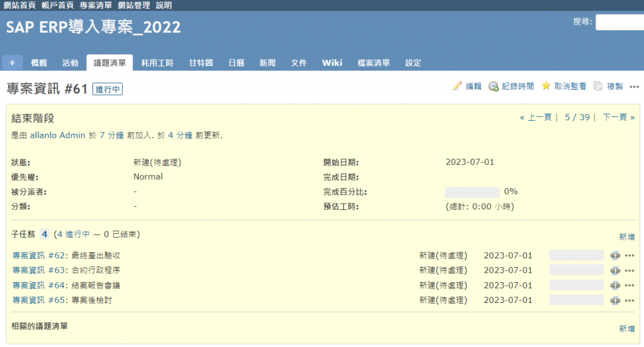Click the pencil edit icon
Image resolution: width=644 pixels, height=347 pixels.
point(457,86)
